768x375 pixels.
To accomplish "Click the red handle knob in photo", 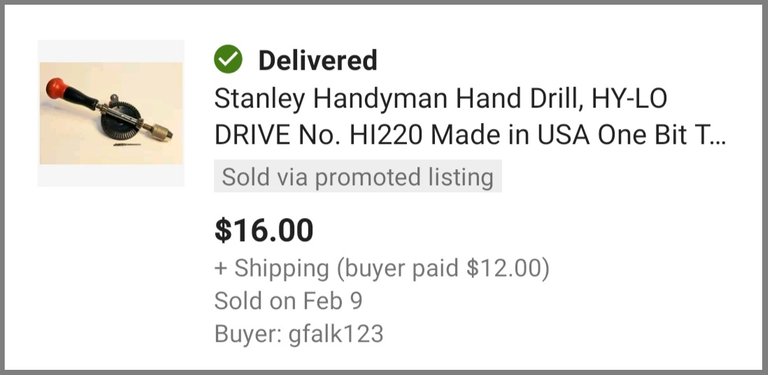I will [57, 89].
